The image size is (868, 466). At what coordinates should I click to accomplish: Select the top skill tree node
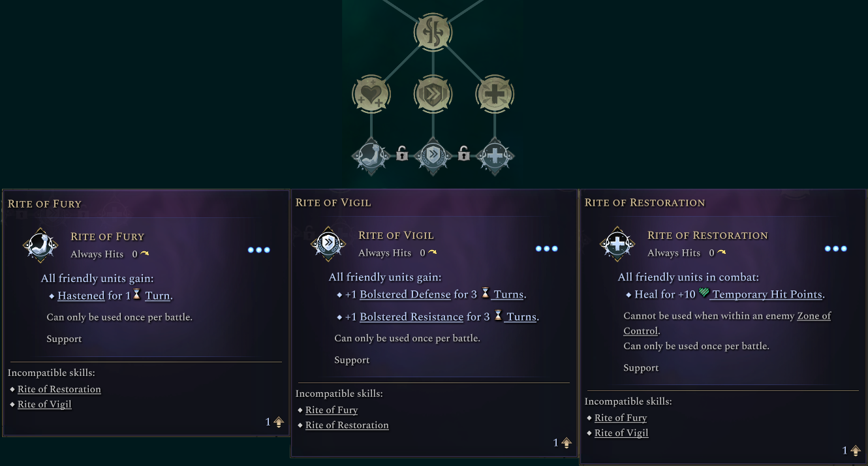click(433, 33)
